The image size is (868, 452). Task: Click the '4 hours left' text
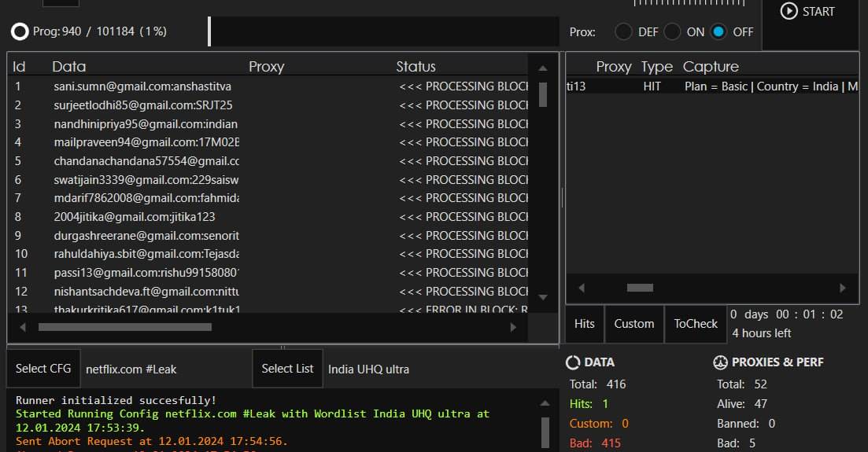click(762, 333)
